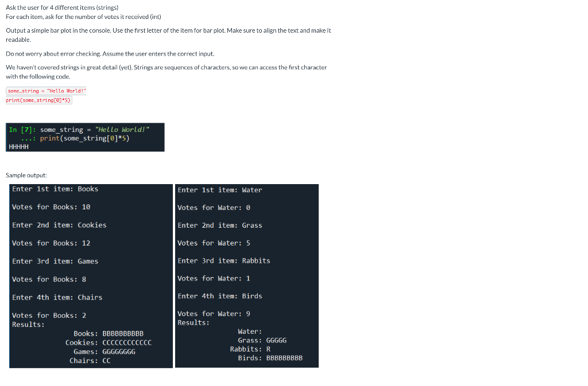Click 'Enter 3rd item: Rabbits' line
The height and width of the screenshot is (386, 588).
[224, 260]
